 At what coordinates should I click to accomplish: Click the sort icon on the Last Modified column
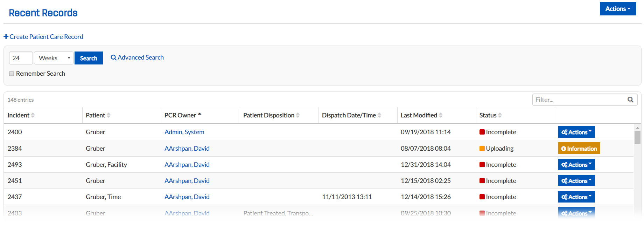(440, 115)
